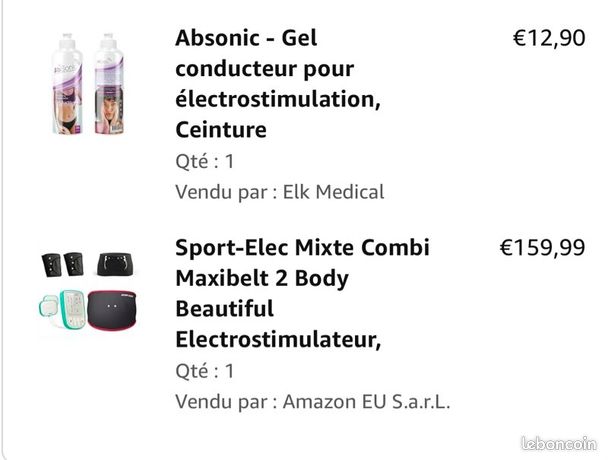Click "Vendu par" text for the gel
Image resolution: width=608 pixels, height=460 pixels.
point(226,192)
